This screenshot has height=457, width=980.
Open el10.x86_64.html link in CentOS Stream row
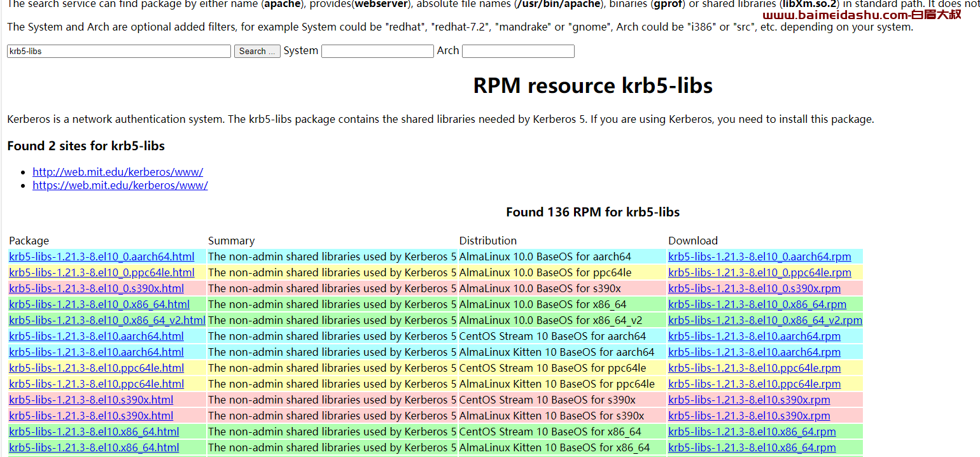coord(94,432)
